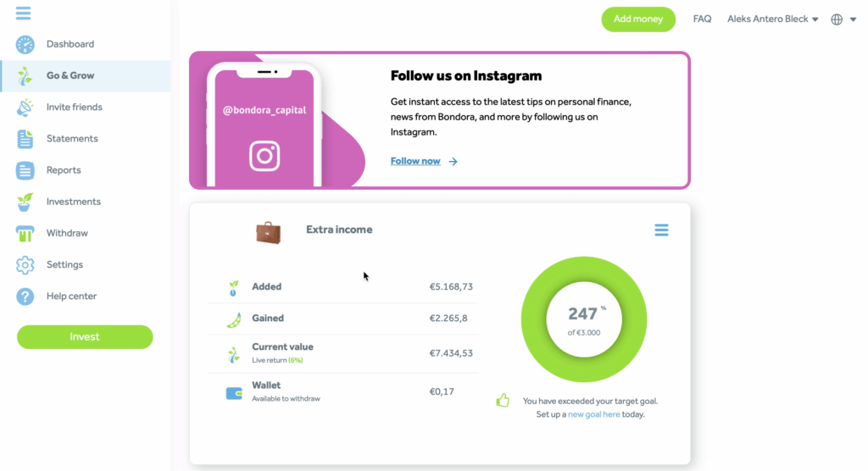Open Extra income portfolio options menu

click(661, 230)
